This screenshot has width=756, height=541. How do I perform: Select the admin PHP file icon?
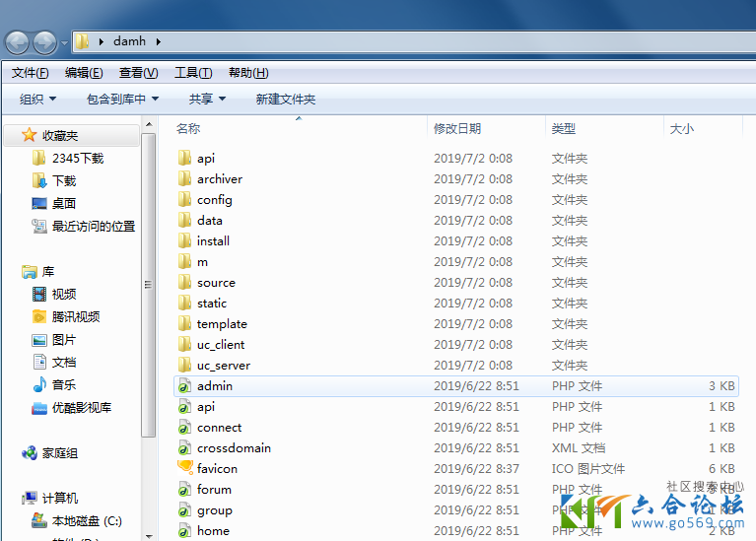pyautogui.click(x=184, y=386)
